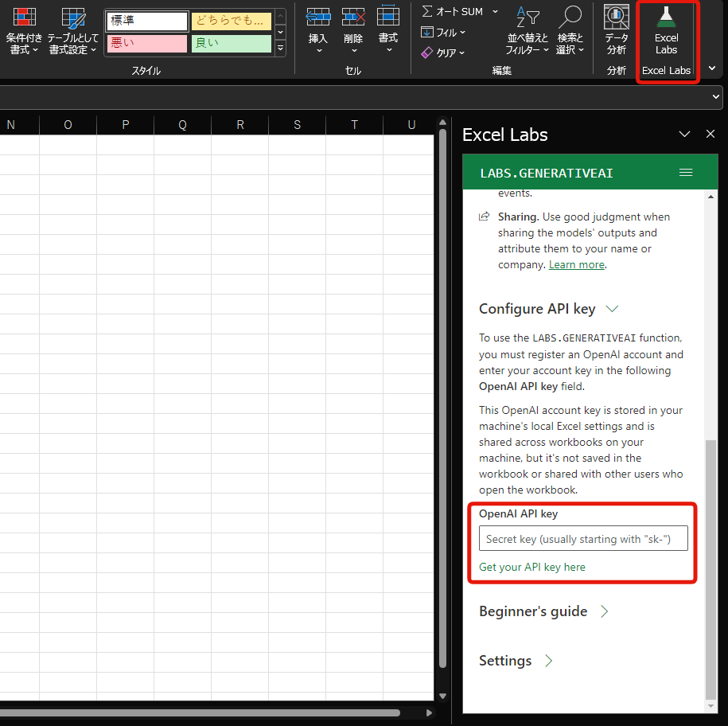Screen dimensions: 728x726
Task: Open Conditional Formatting (条件付き書式) menu
Action: coord(23,31)
